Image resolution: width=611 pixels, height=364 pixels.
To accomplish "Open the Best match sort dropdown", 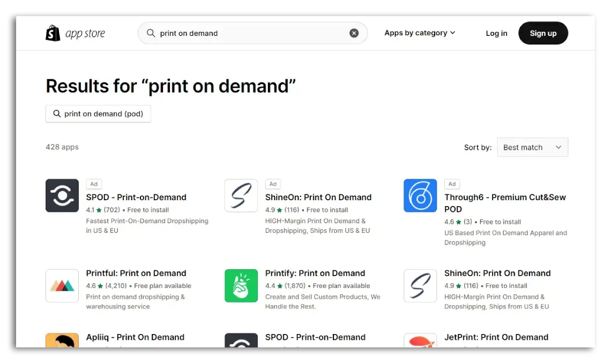I will coord(532,147).
